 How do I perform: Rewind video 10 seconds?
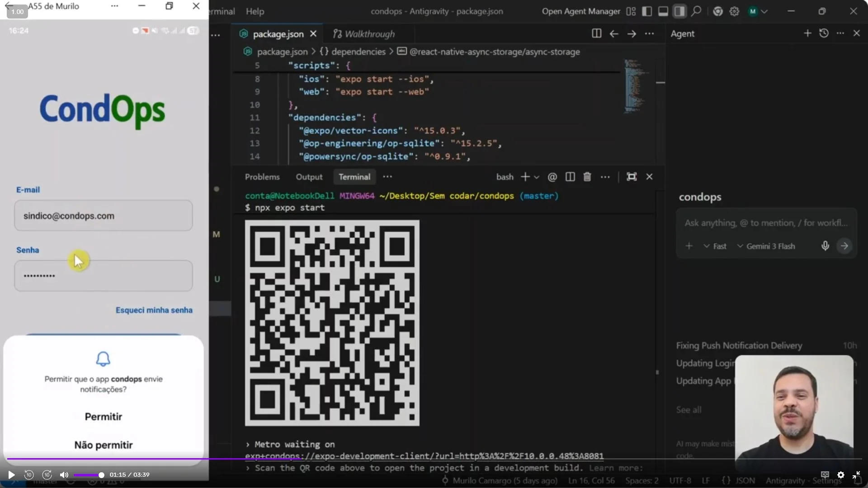point(29,474)
